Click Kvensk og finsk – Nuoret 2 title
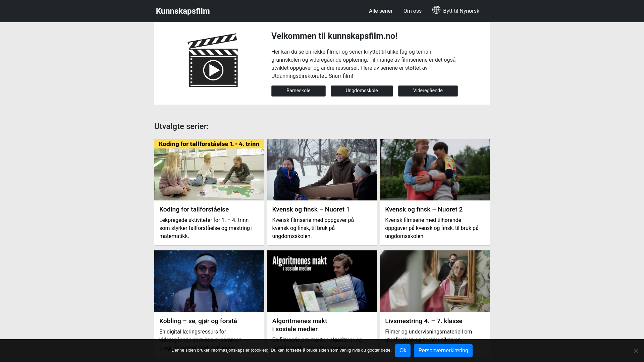 tap(424, 209)
